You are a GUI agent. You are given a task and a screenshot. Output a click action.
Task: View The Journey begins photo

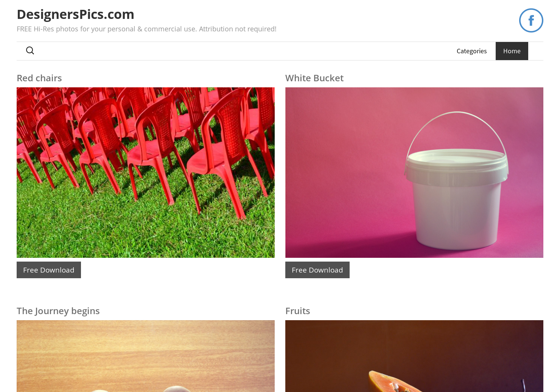pyautogui.click(x=146, y=356)
